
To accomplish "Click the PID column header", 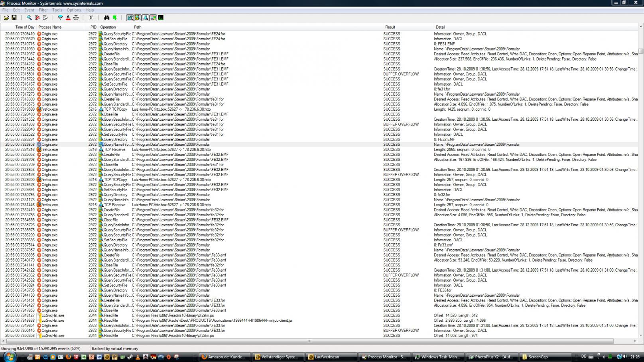I will pos(92,27).
